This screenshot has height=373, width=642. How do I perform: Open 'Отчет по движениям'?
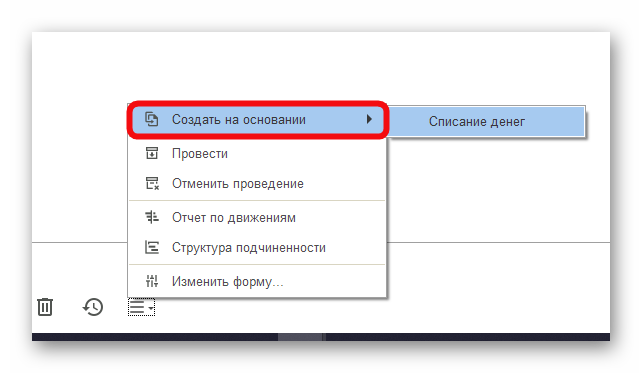point(257,217)
